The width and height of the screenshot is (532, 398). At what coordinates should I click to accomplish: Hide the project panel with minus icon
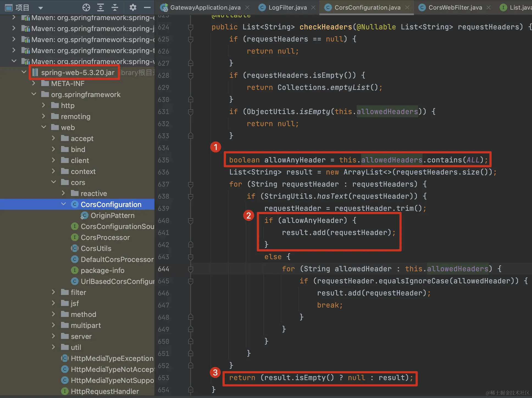pos(147,7)
